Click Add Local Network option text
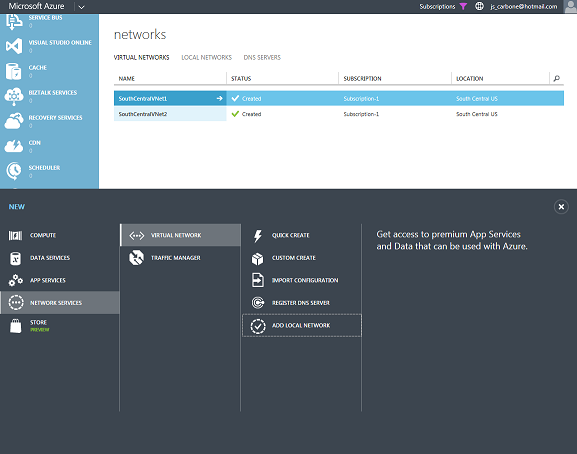The width and height of the screenshot is (577, 454). point(301,325)
